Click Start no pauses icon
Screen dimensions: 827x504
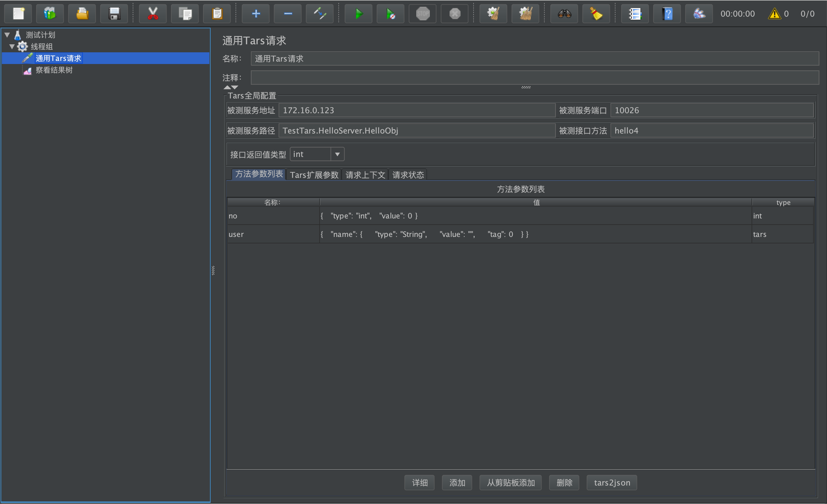click(390, 14)
